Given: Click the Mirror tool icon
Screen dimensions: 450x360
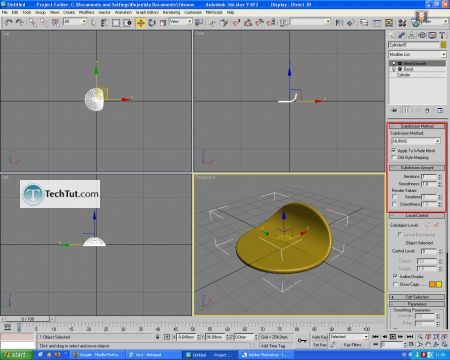Looking at the screenshot, I should tap(339, 23).
